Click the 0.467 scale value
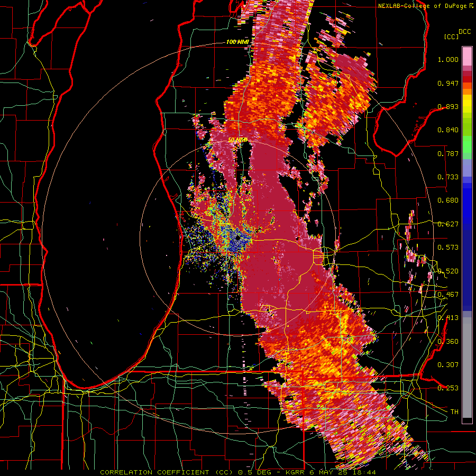 448,295
